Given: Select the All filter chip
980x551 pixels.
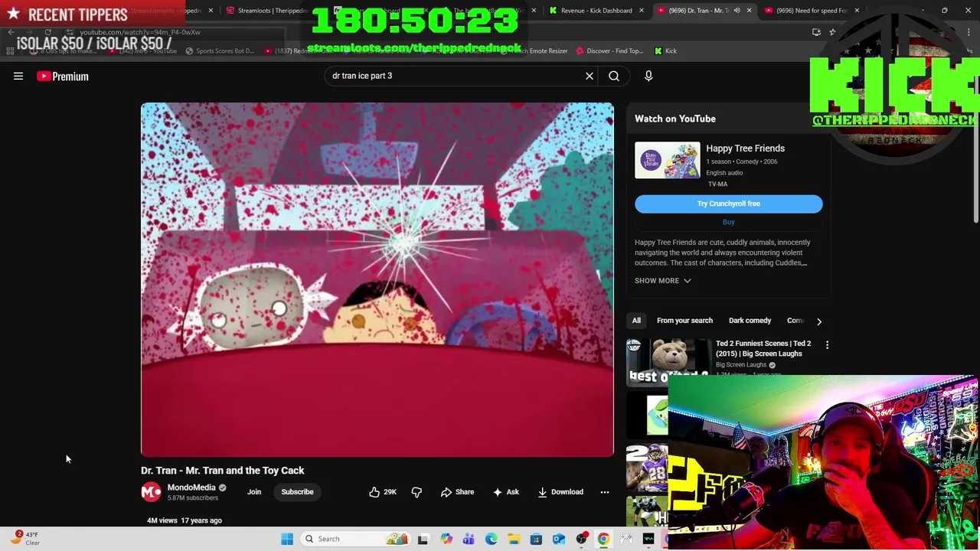Looking at the screenshot, I should (x=636, y=321).
